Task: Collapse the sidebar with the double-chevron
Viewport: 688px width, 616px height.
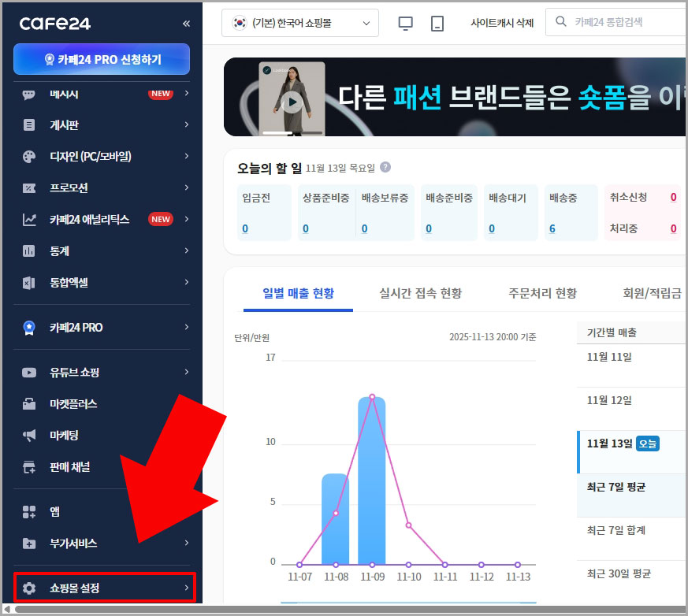Action: [186, 23]
